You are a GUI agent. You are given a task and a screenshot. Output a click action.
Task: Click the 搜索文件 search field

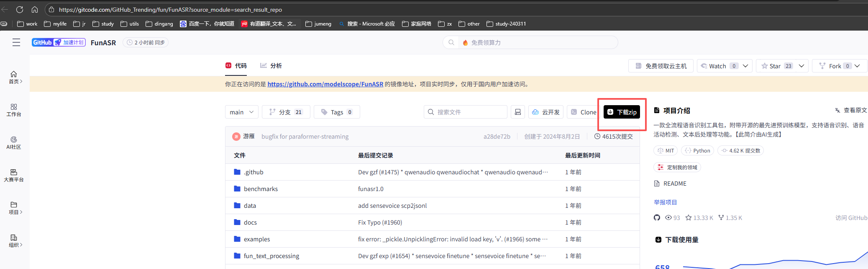(x=465, y=112)
